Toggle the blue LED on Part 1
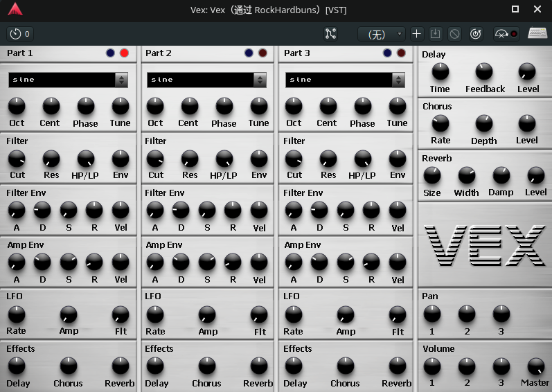This screenshot has width=552, height=392. pyautogui.click(x=110, y=53)
